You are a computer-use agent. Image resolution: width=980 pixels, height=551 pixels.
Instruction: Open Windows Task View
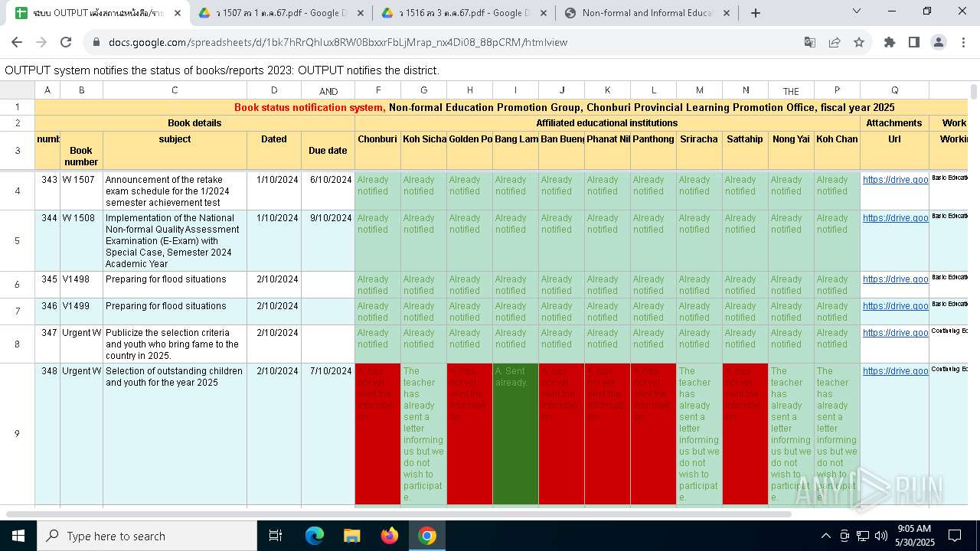coord(276,536)
